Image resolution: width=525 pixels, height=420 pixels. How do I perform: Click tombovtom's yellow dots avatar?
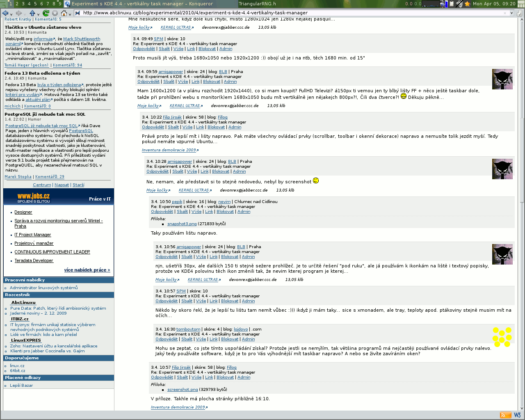click(x=502, y=337)
